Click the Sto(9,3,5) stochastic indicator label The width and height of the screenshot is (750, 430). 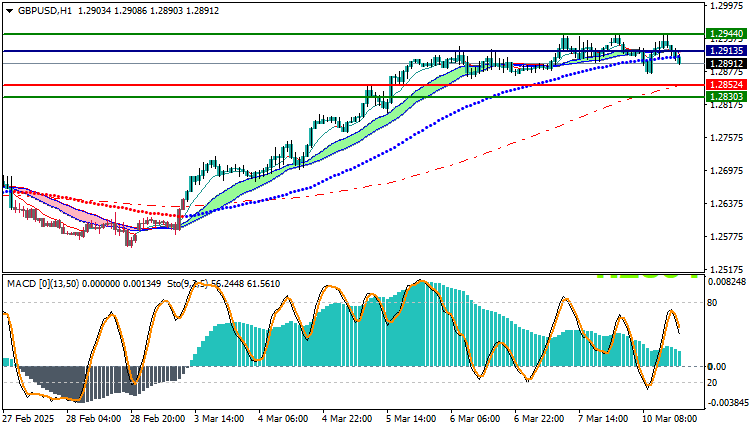pos(187,284)
